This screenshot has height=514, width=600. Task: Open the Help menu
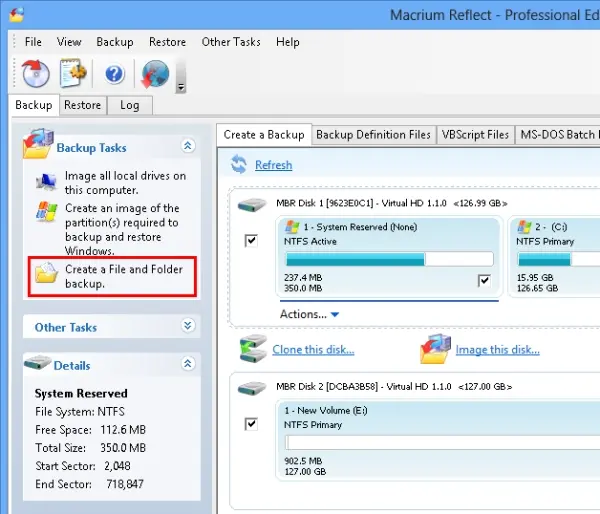tap(288, 42)
